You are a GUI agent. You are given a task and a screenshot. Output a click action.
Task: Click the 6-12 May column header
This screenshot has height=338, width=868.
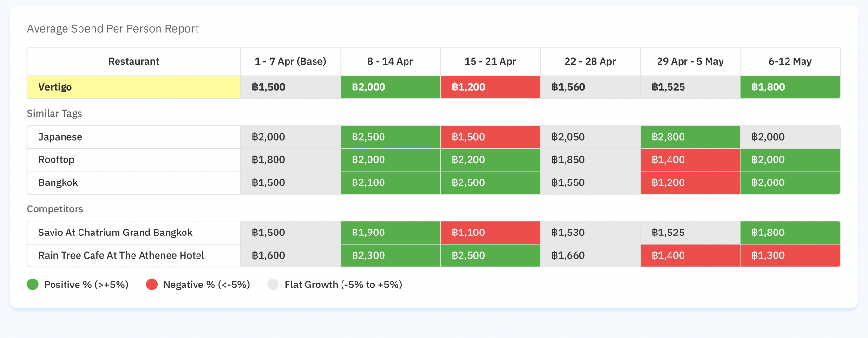tap(790, 61)
